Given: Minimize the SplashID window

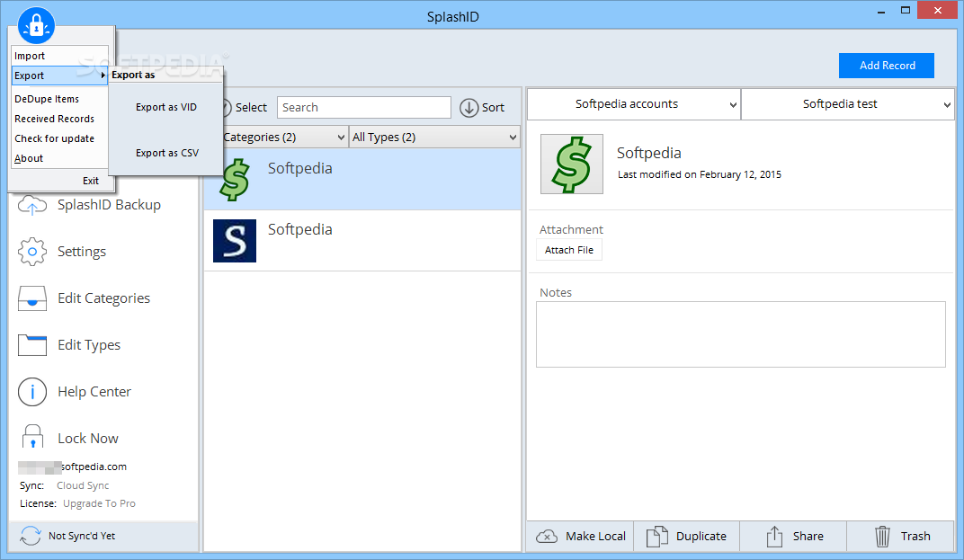Looking at the screenshot, I should click(x=881, y=11).
